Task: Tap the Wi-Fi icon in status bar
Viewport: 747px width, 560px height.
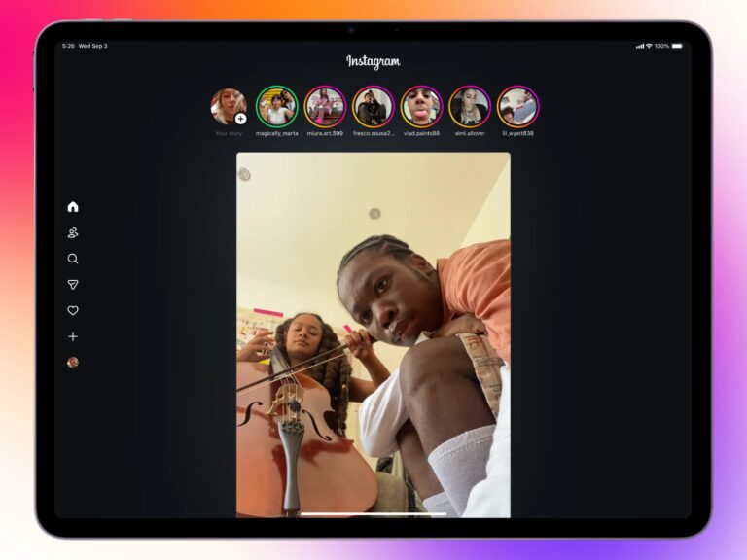Action: point(649,46)
